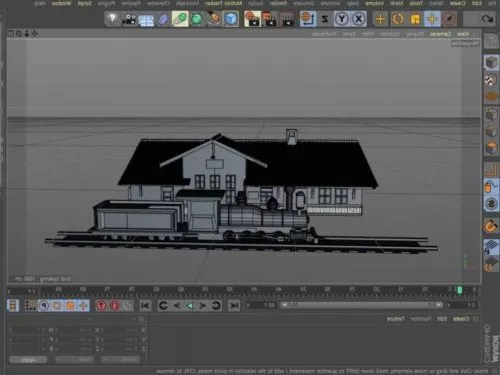Switch to Model mode cube icon
500x375 pixels.
tap(491, 63)
